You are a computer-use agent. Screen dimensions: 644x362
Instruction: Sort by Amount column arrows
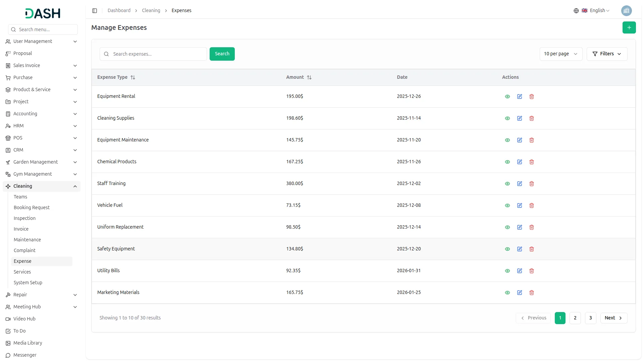click(x=309, y=77)
